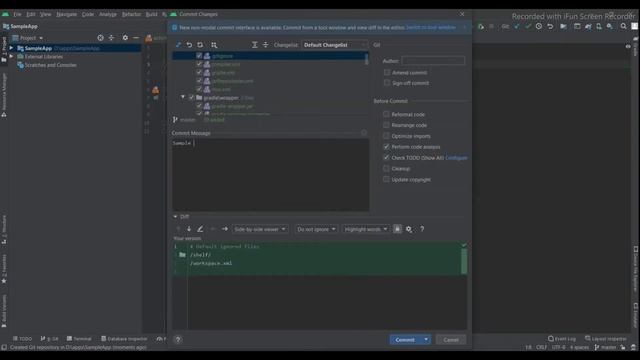Click the help button at dialog bottom left
640x360 pixels.
click(x=178, y=340)
